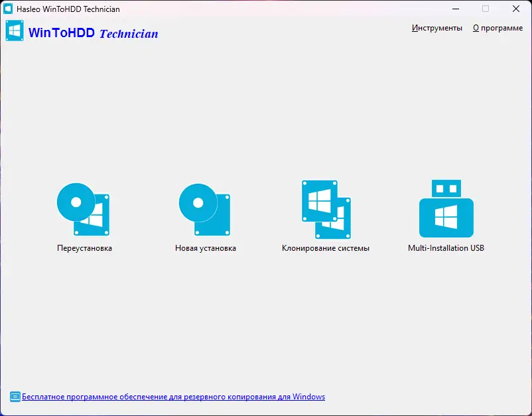Image resolution: width=532 pixels, height=416 pixels.
Task: Select the Multi-Installation USB flash drive icon
Action: tap(446, 207)
